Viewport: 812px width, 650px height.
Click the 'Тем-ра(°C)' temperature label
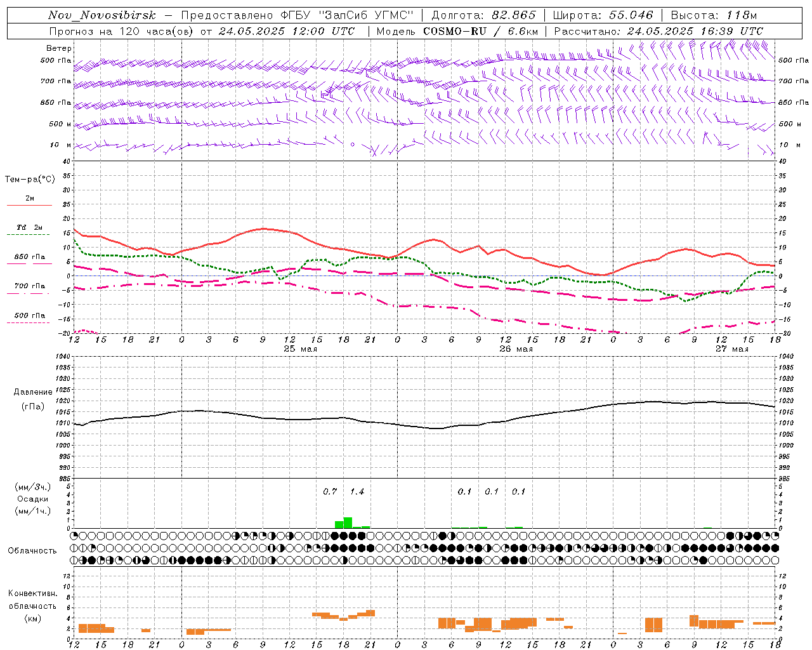pyautogui.click(x=30, y=180)
